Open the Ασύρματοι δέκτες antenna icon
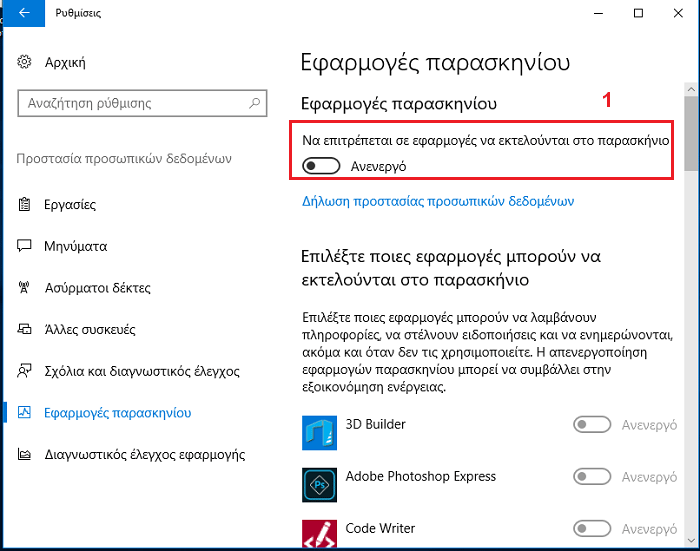 point(24,288)
